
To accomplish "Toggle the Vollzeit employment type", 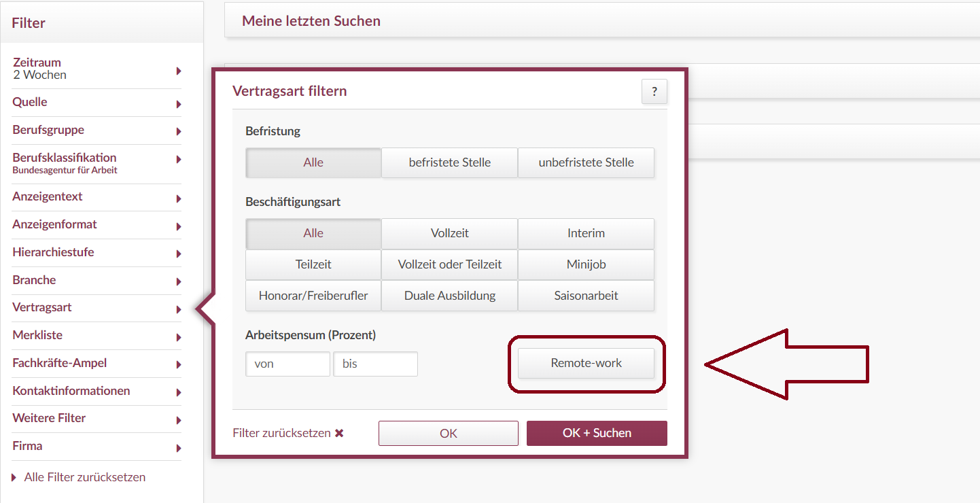I will click(449, 234).
